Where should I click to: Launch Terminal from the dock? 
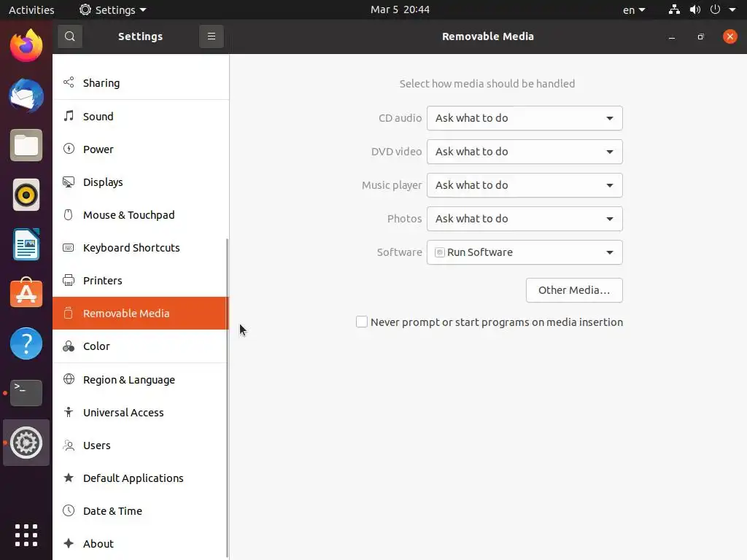click(26, 393)
